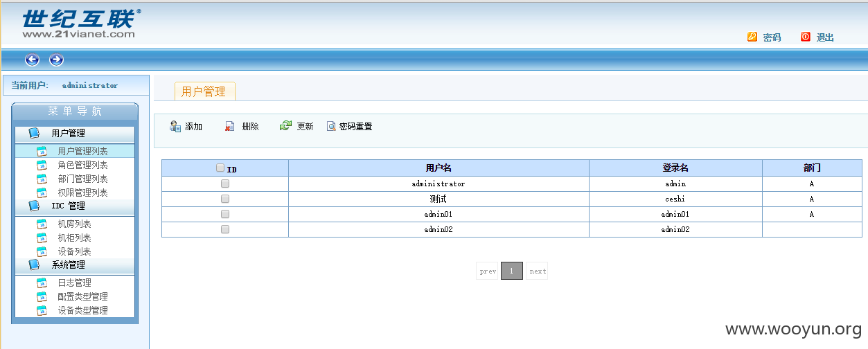
Task: Select the 用户管理 tab
Action: pos(204,91)
